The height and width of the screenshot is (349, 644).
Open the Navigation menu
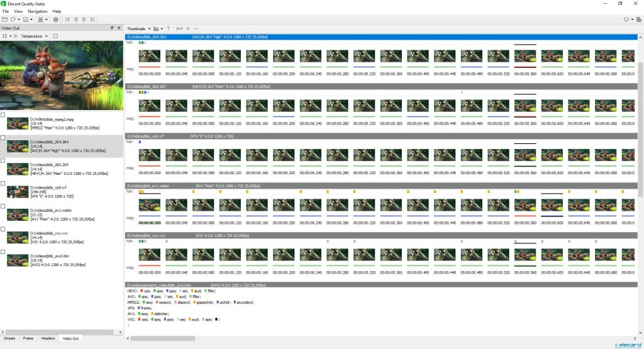[37, 11]
